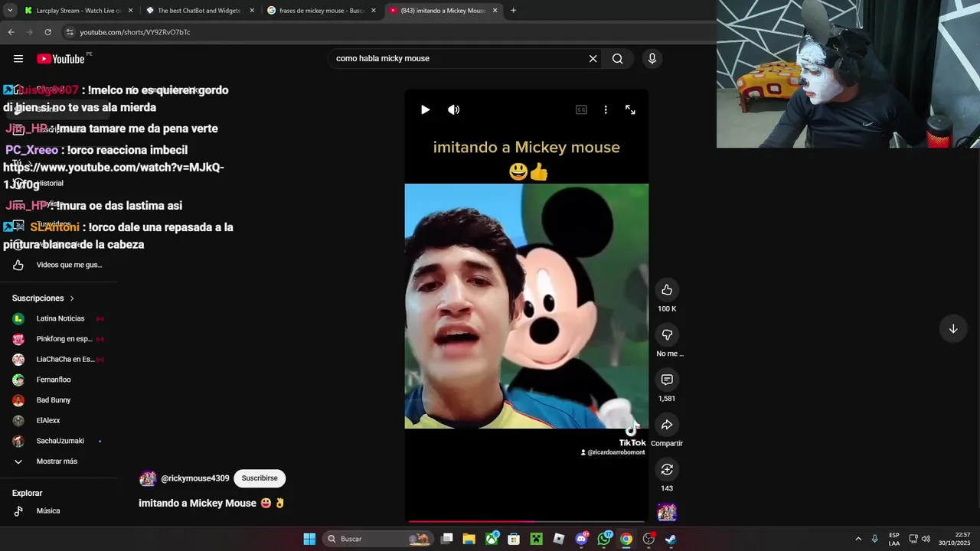Close the Larcplay Stream tab
The height and width of the screenshot is (551, 980).
click(130, 11)
